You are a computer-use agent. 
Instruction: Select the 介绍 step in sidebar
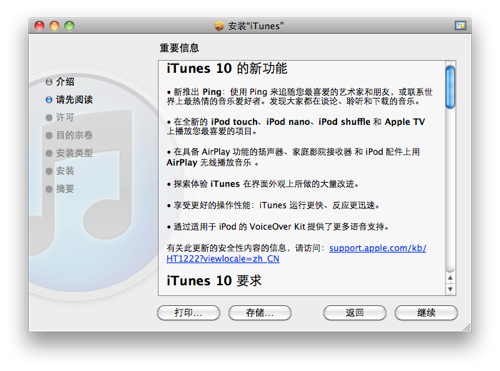point(60,82)
